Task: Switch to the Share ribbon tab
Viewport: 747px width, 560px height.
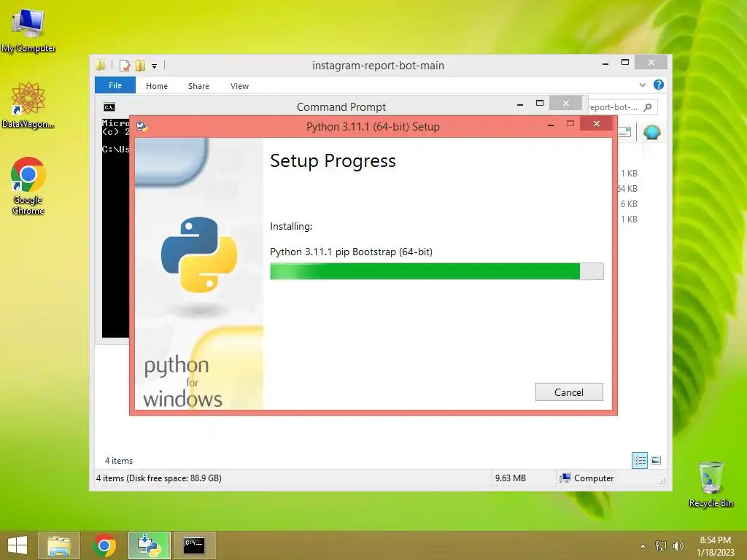Action: point(198,86)
